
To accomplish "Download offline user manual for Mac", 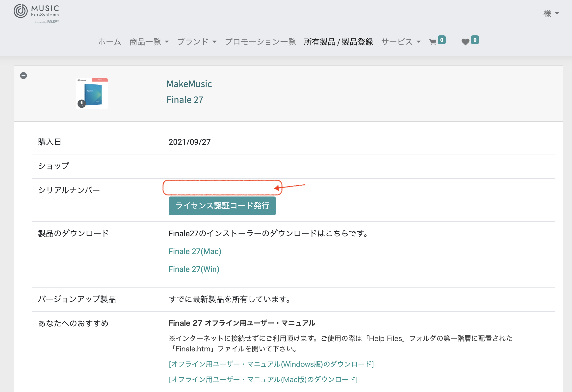I will point(263,379).
